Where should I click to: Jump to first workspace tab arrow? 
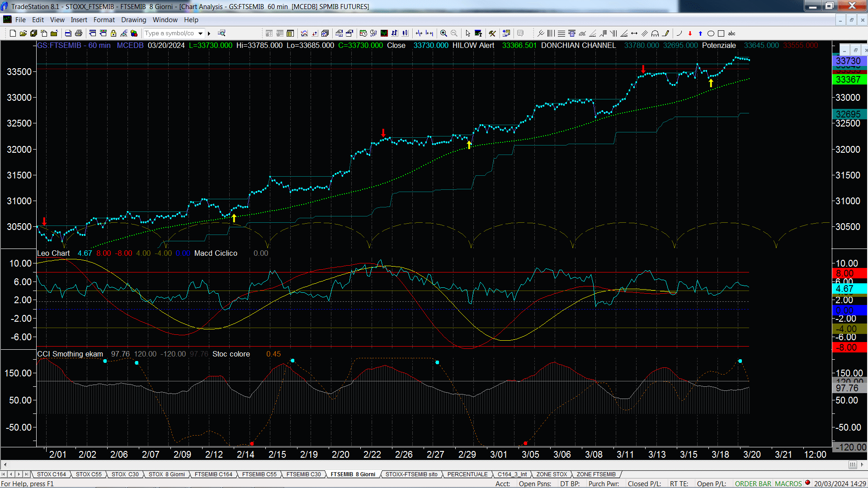point(4,474)
